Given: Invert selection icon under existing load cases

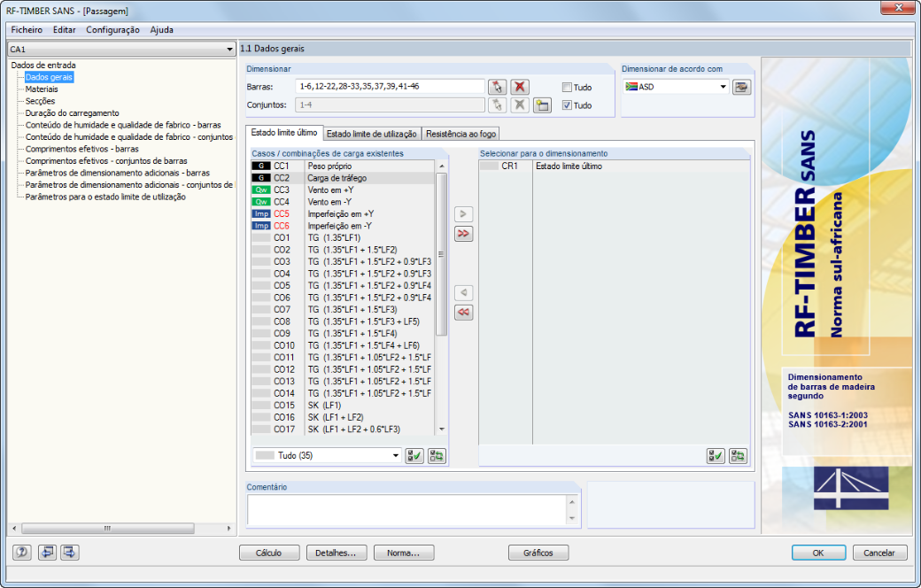Looking at the screenshot, I should point(437,456).
